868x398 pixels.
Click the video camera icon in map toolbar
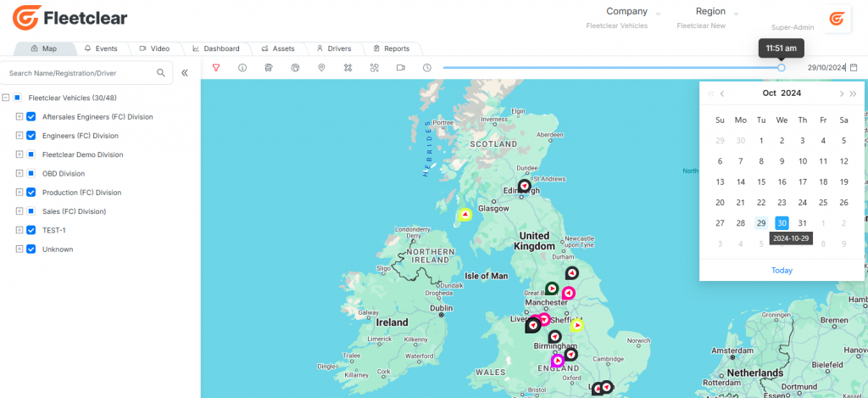tap(401, 68)
